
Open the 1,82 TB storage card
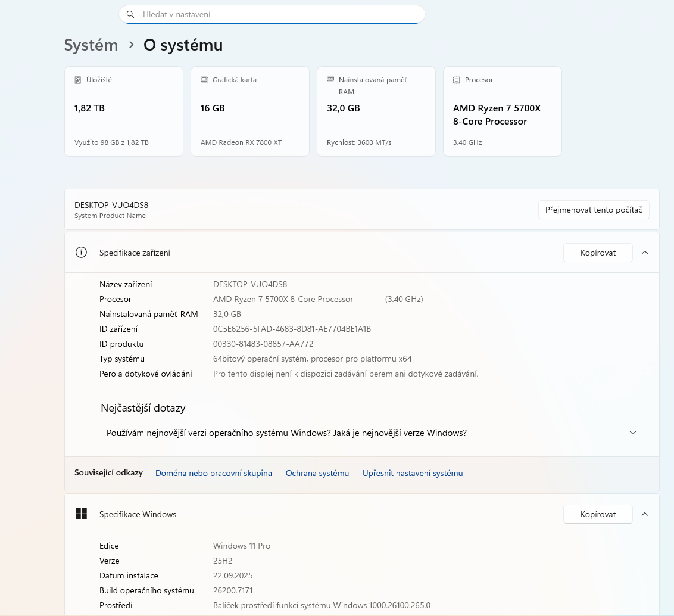point(123,111)
